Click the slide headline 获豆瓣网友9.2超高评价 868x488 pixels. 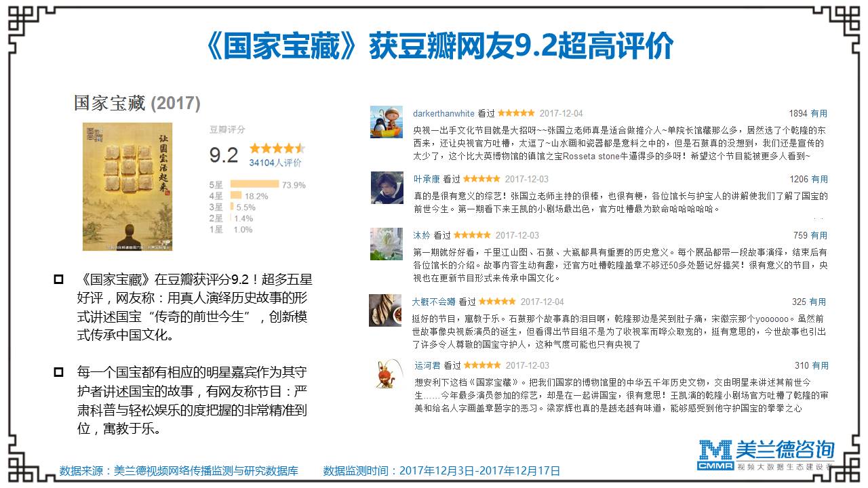[x=521, y=46]
